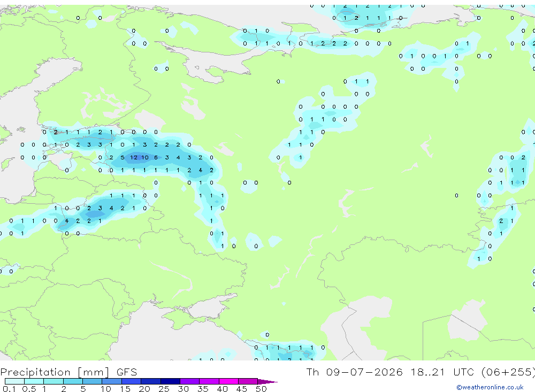Select the 0.1–0.5 mm legend color swatch
The image size is (535, 392).
pyautogui.click(x=14, y=381)
